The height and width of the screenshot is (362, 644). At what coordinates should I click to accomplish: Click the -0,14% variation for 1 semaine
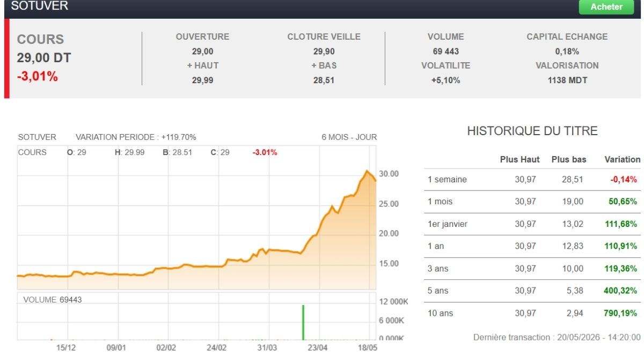click(624, 180)
